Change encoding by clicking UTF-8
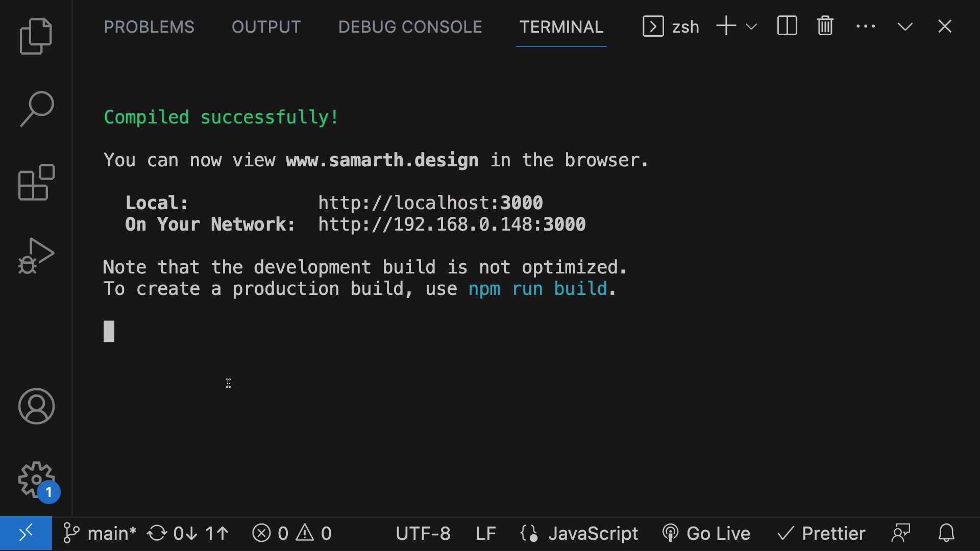Viewport: 980px width, 551px height. click(423, 533)
